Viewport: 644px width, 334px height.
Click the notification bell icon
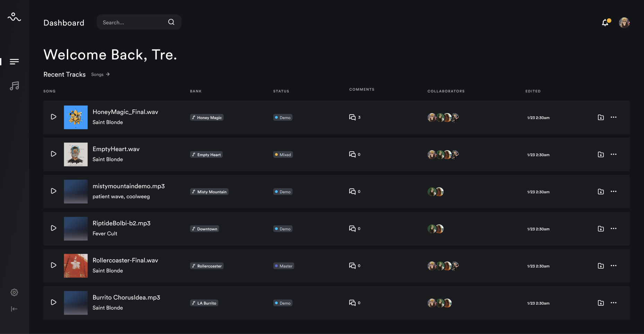tap(605, 23)
